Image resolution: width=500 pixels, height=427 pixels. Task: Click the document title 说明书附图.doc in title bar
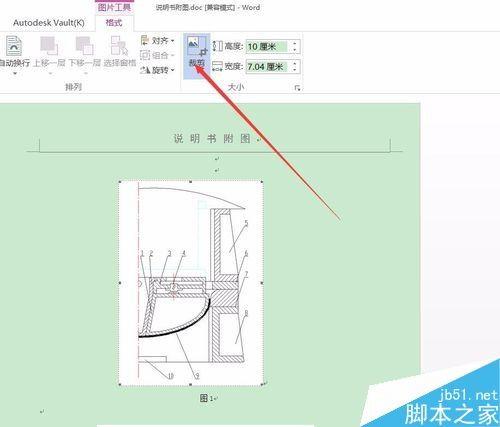click(x=179, y=7)
